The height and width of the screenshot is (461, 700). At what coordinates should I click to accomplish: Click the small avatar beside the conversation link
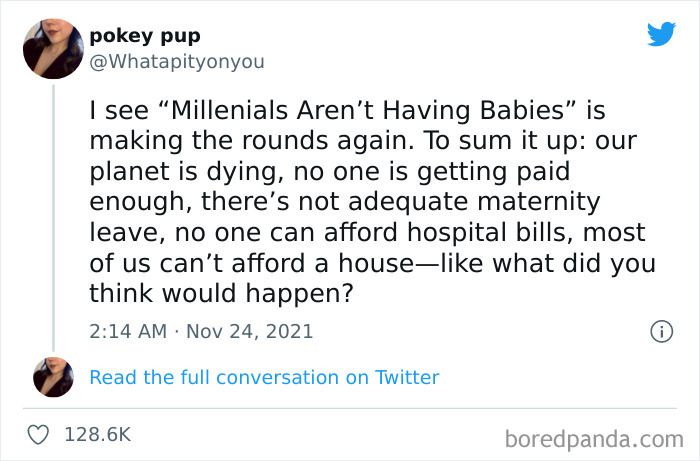coord(53,377)
